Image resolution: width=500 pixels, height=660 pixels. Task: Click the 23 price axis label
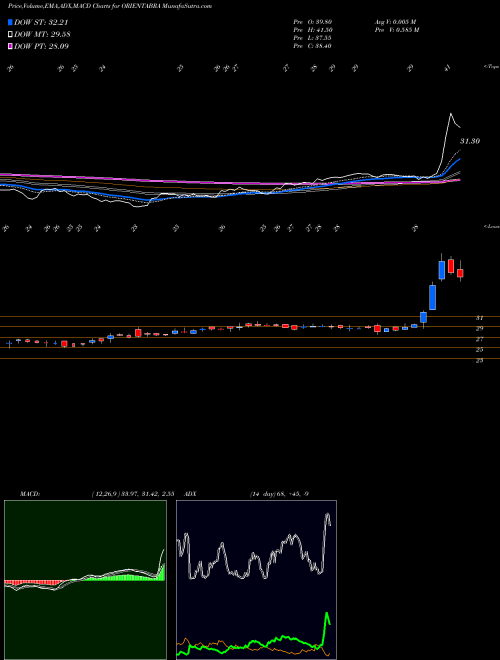pos(479,360)
